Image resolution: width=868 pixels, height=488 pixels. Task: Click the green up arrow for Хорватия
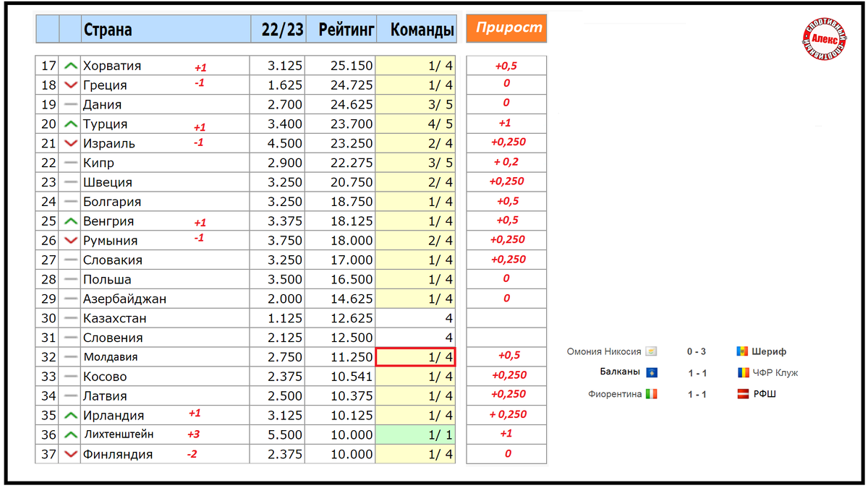70,66
